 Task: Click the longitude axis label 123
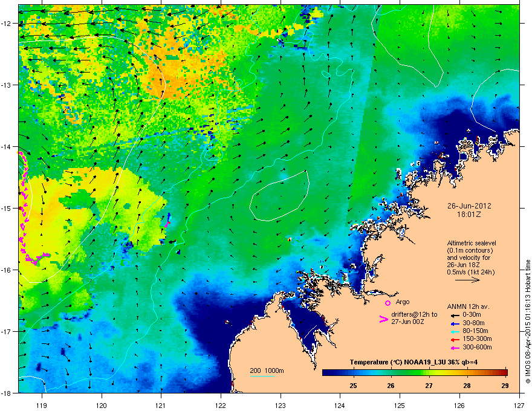281,406
